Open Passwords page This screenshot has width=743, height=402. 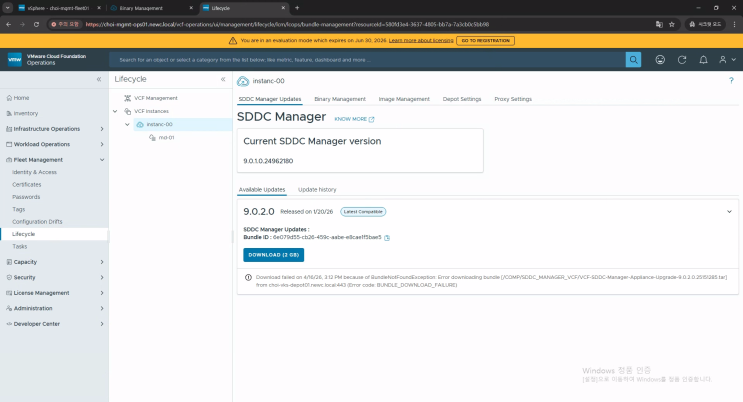point(26,197)
